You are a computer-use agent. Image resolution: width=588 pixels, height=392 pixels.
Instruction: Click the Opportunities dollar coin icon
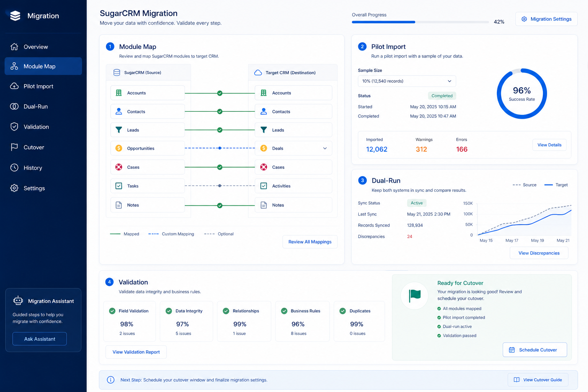119,148
